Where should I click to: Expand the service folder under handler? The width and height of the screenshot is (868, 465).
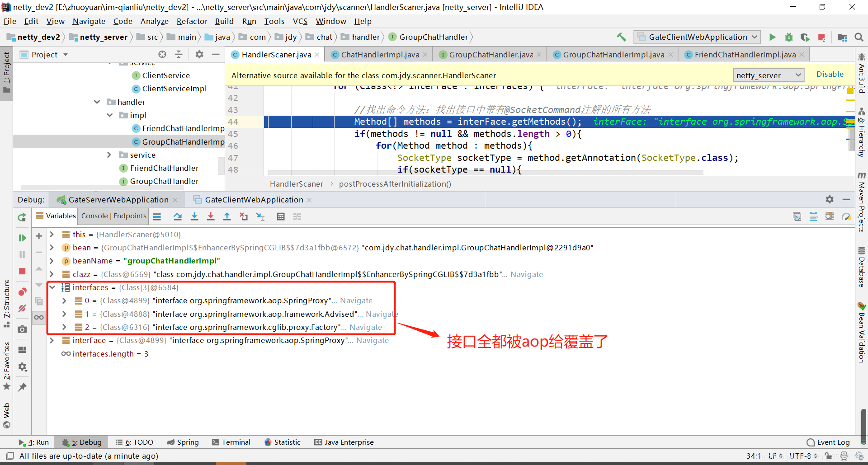109,155
